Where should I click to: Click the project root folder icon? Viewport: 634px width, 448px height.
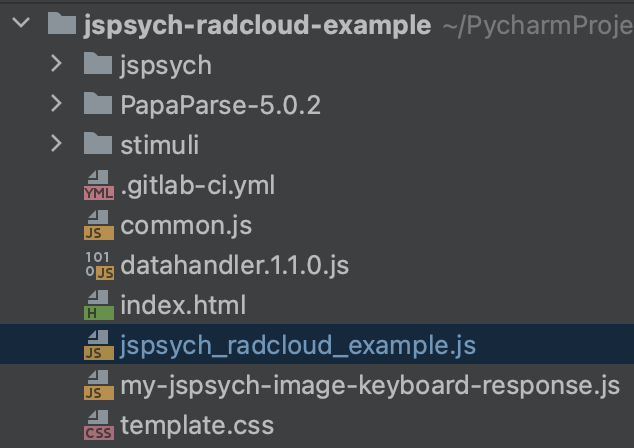point(64,25)
